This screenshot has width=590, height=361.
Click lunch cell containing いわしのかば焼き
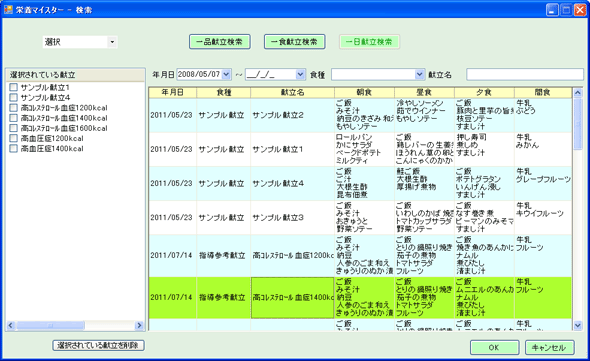pyautogui.click(x=424, y=218)
